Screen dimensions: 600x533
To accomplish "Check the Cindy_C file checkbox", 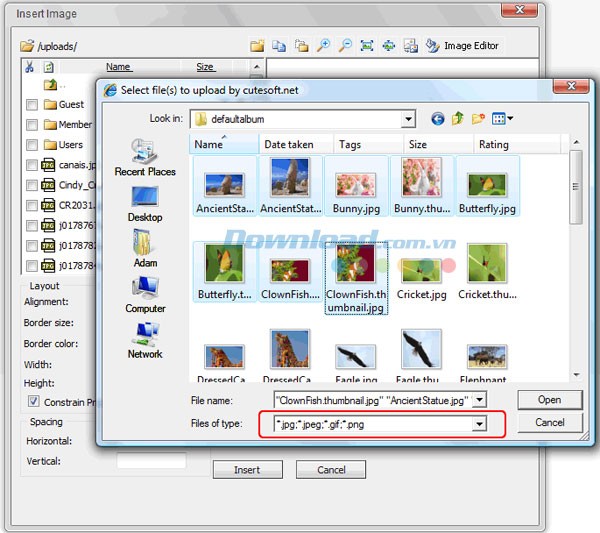I will [32, 186].
